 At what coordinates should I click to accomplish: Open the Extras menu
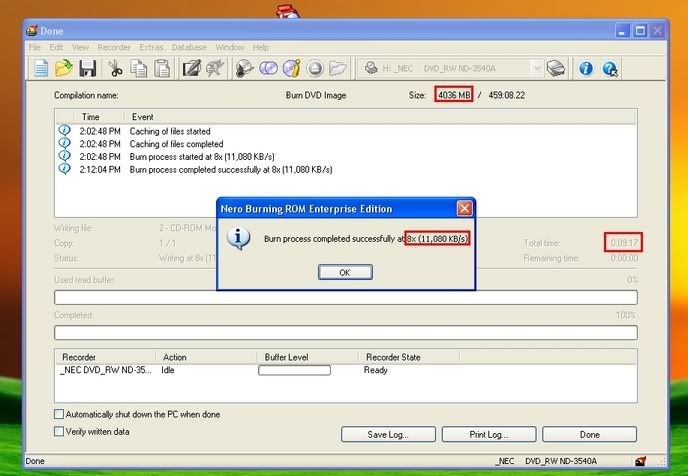click(151, 47)
